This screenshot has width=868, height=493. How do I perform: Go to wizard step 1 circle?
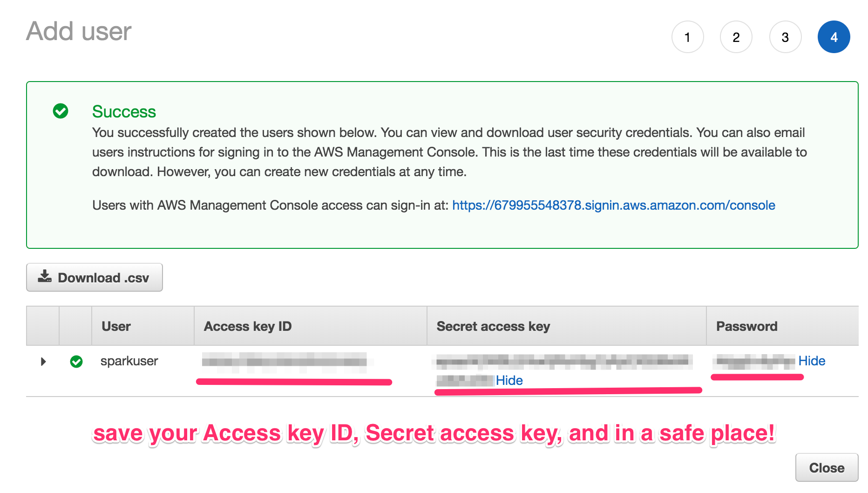[687, 37]
